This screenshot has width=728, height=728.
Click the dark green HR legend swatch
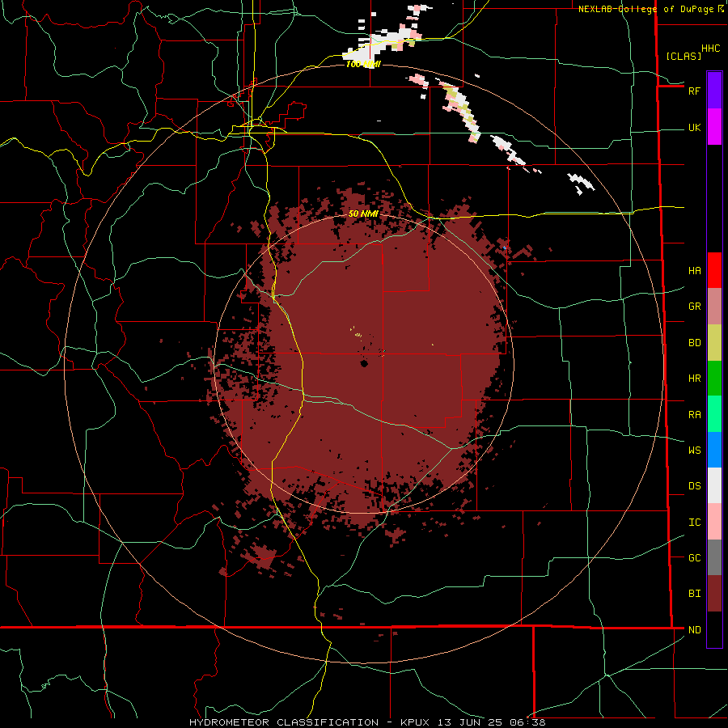714,379
